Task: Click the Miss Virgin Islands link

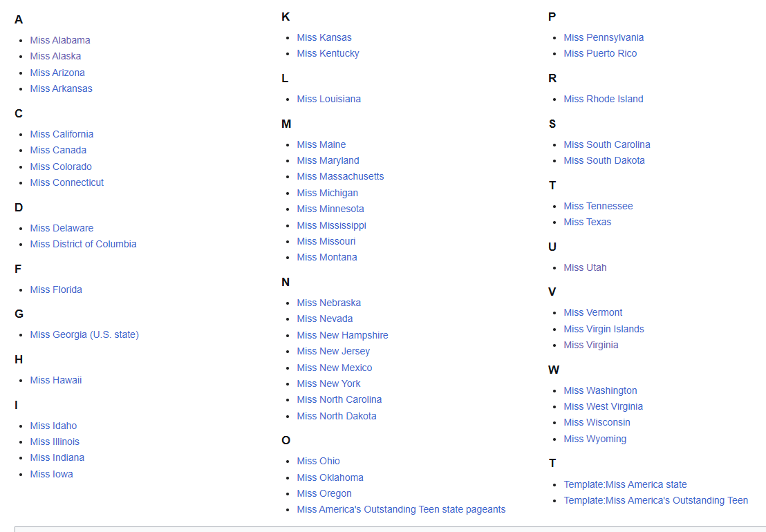Action: tap(604, 329)
